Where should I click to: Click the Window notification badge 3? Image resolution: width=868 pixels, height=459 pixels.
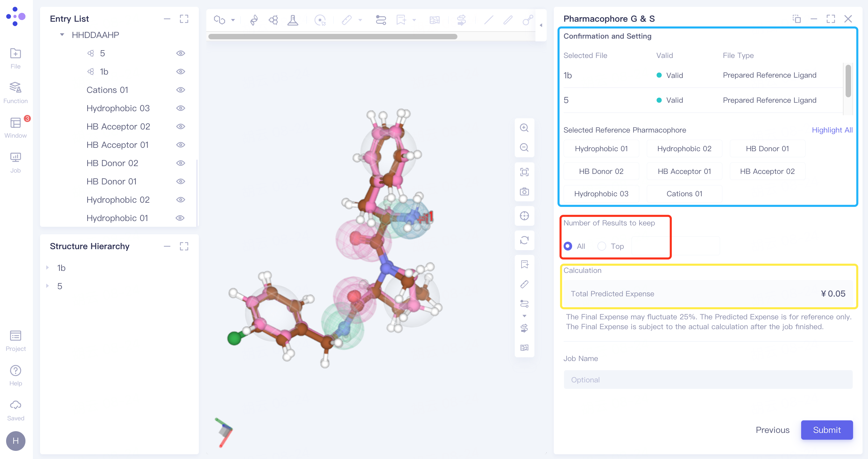point(27,119)
